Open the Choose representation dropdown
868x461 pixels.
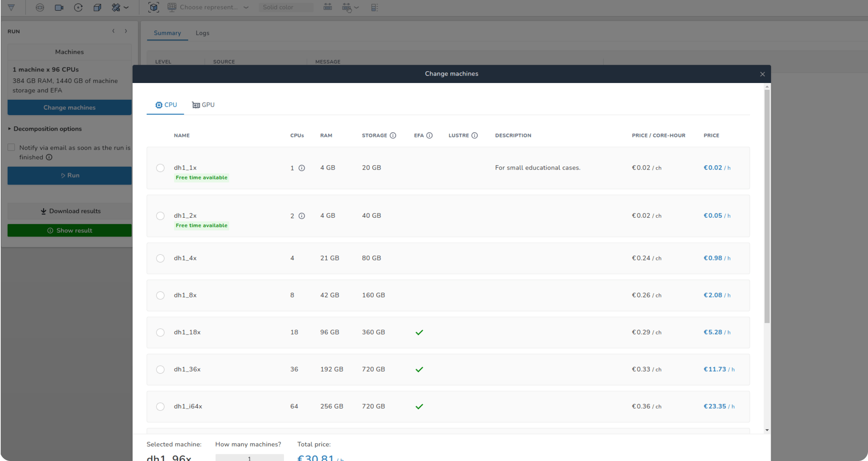coord(208,7)
